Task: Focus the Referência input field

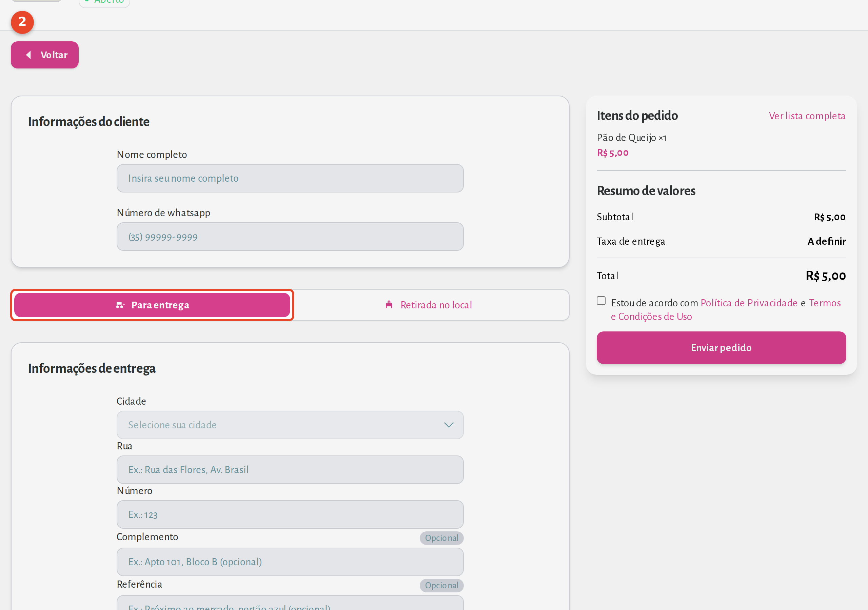Action: point(290,603)
